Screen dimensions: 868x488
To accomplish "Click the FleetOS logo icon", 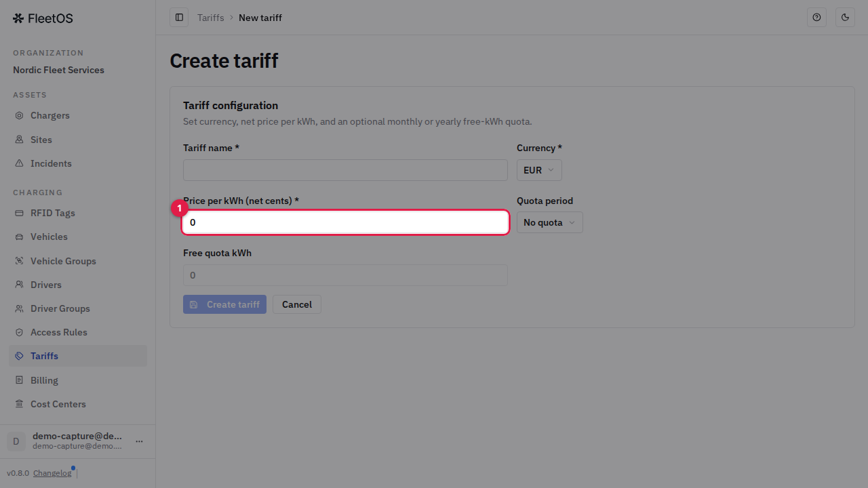I will [x=18, y=18].
